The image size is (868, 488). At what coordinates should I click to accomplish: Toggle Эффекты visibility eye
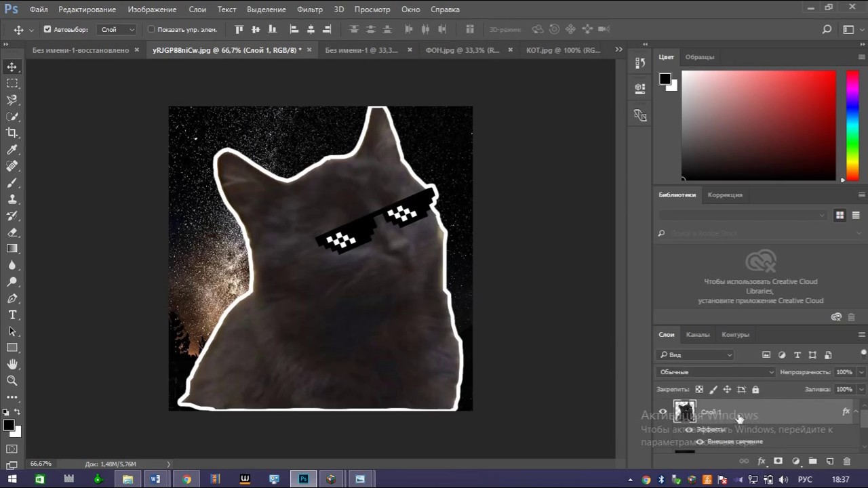(689, 430)
